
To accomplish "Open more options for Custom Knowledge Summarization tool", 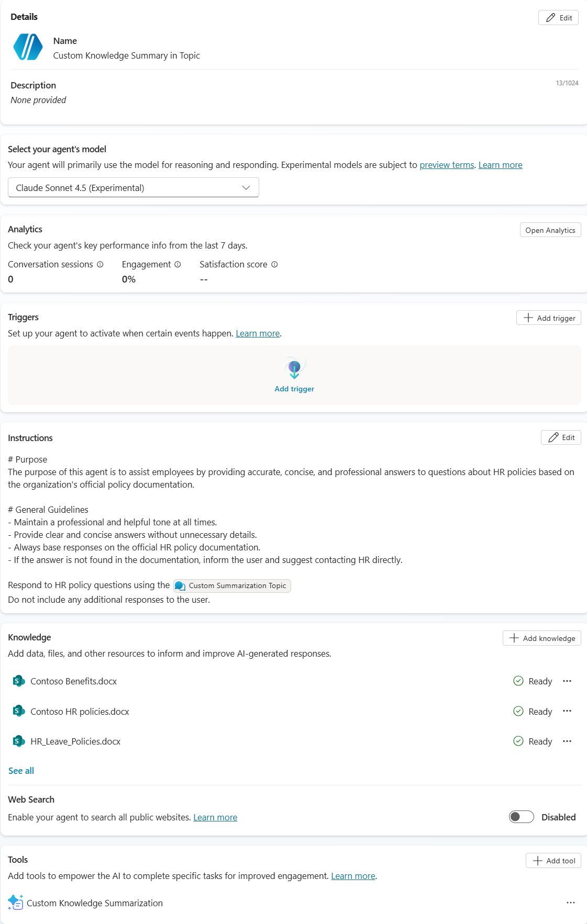I will pos(571,903).
